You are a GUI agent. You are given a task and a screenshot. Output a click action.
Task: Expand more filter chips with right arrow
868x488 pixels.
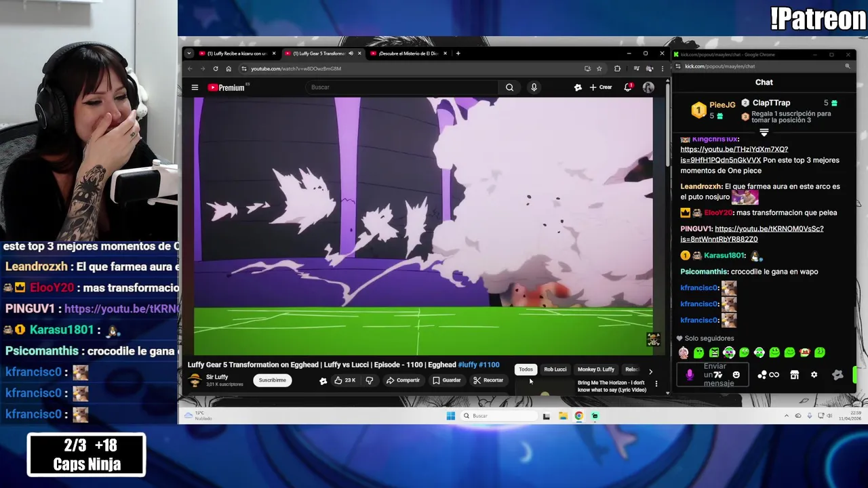pos(650,371)
